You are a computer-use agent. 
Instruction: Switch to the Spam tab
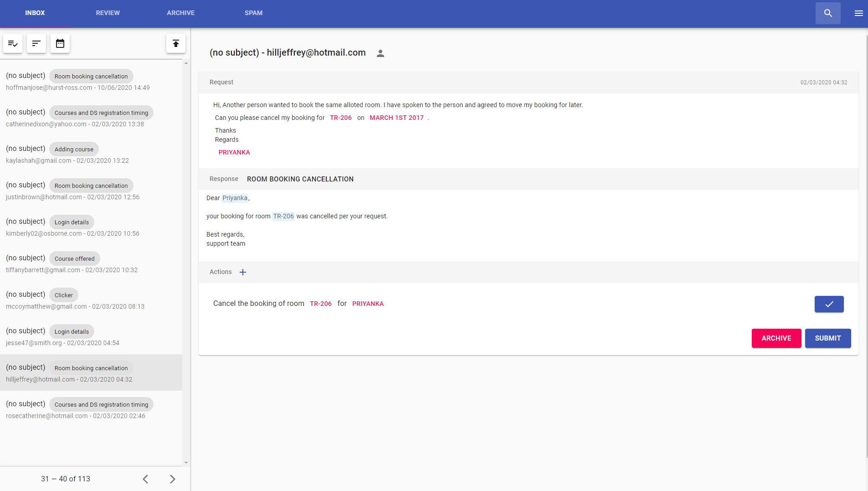pyautogui.click(x=253, y=13)
